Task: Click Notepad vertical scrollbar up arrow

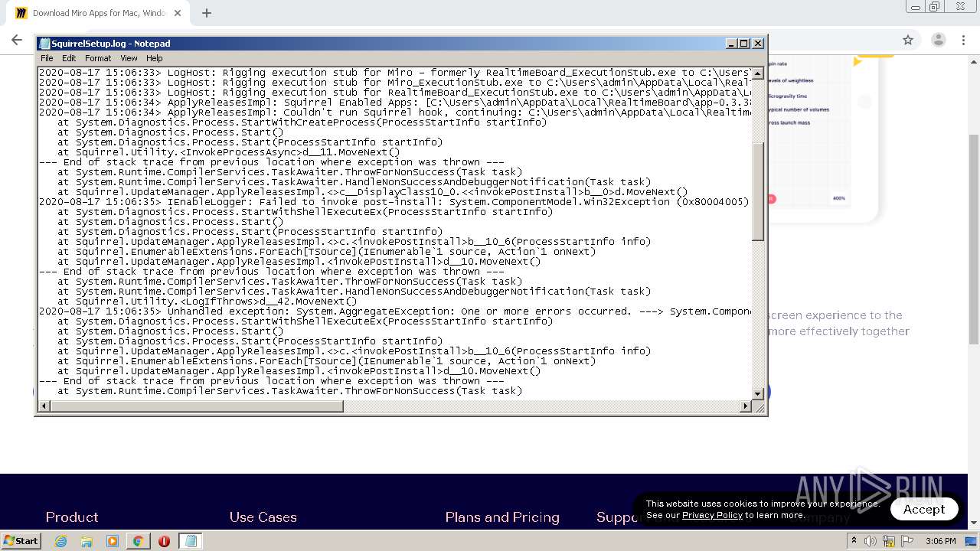Action: click(x=758, y=73)
